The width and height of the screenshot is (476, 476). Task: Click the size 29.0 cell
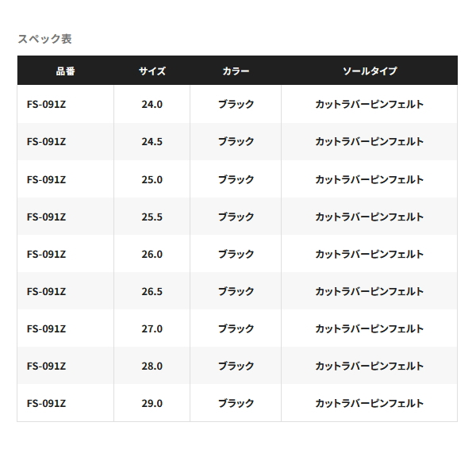[x=152, y=404]
